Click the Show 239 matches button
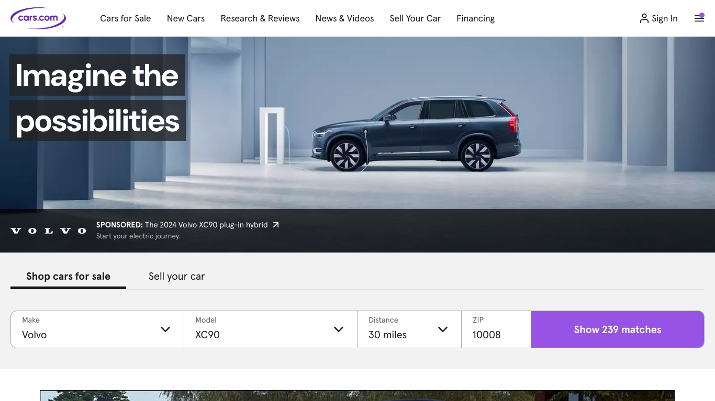Image resolution: width=715 pixels, height=401 pixels. (617, 329)
